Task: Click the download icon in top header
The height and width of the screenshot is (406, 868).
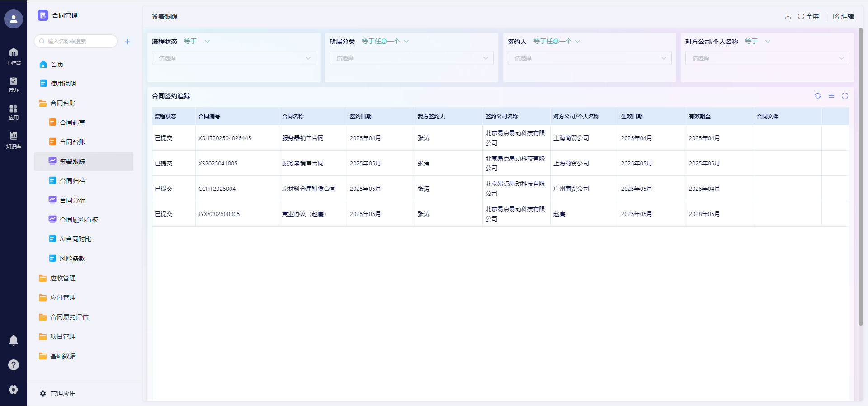Action: [788, 16]
